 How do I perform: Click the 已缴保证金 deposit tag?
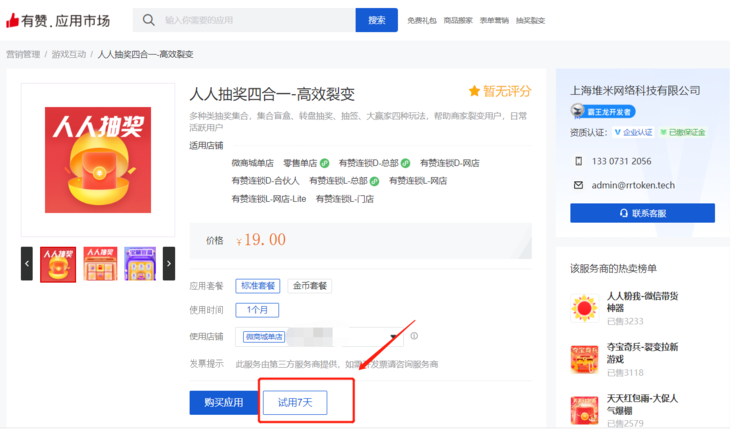[683, 132]
